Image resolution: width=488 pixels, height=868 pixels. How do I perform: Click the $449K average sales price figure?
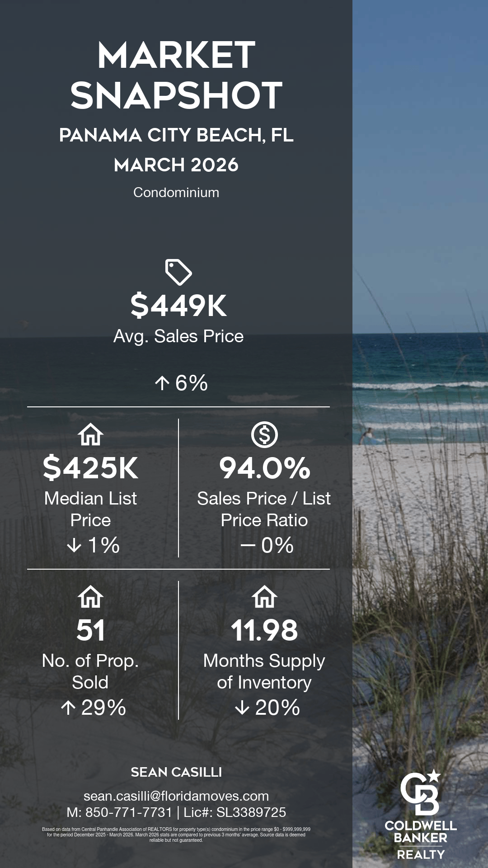click(x=178, y=306)
